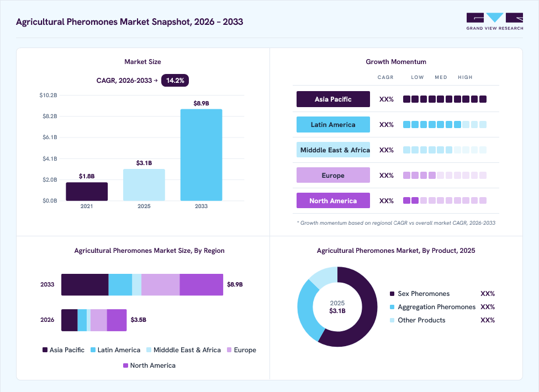Click the Asia Pacific XX% CAGR value

pos(387,99)
